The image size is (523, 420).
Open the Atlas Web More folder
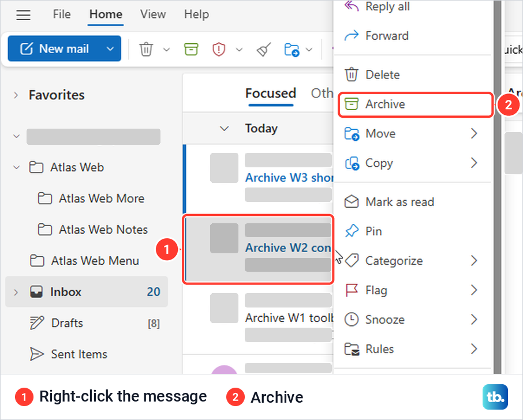(91, 198)
